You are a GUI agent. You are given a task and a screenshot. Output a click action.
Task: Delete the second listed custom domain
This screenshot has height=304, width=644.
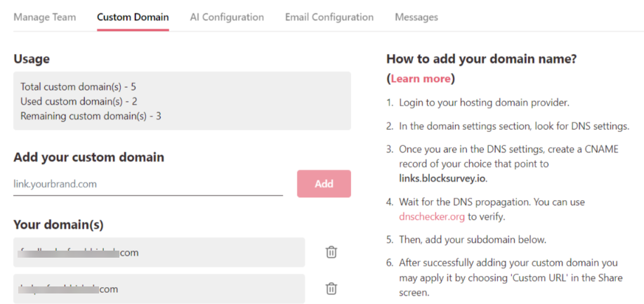point(331,289)
